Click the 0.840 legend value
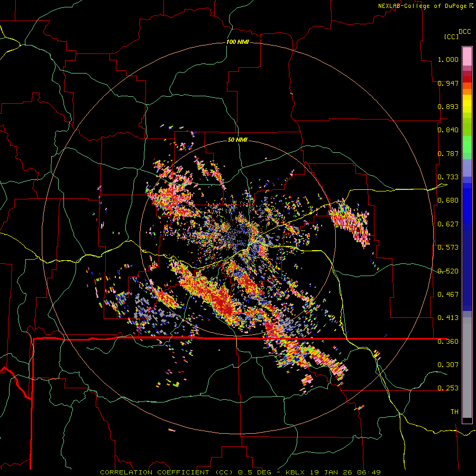Viewport: 476px width, 476px height. [x=448, y=130]
